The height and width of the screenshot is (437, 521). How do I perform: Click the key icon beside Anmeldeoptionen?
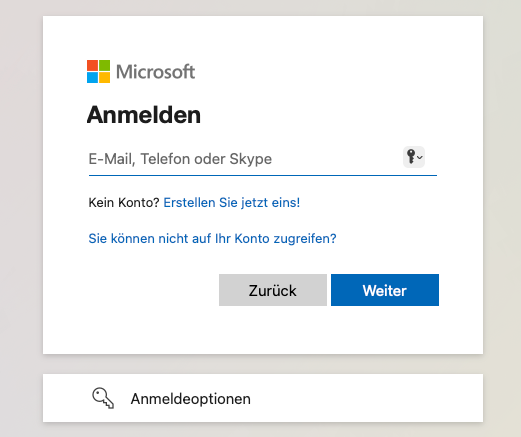(103, 398)
